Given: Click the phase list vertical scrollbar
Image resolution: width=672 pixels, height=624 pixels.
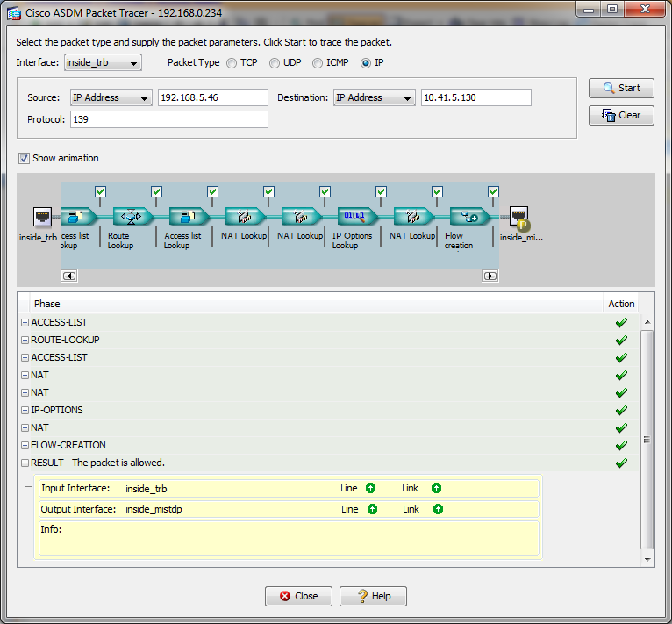Looking at the screenshot, I should (x=647, y=440).
